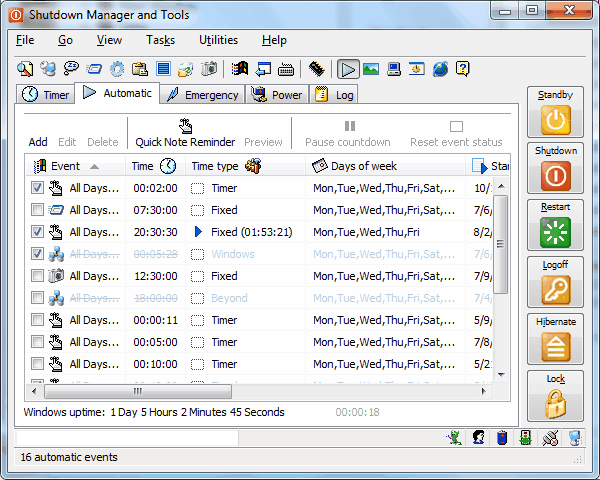Click the Hibernate eject icon
The image size is (600, 480).
(x=556, y=347)
